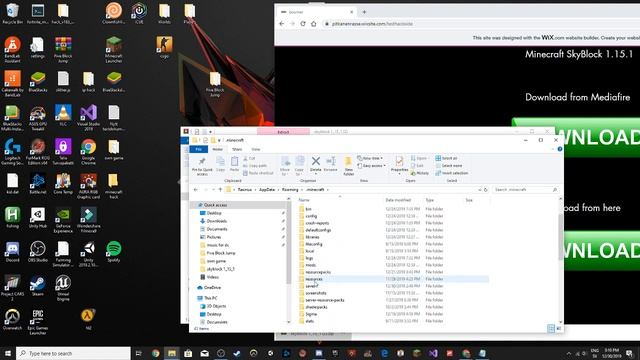640x360 pixels.
Task: Open the File menu tab
Action: tap(198, 149)
